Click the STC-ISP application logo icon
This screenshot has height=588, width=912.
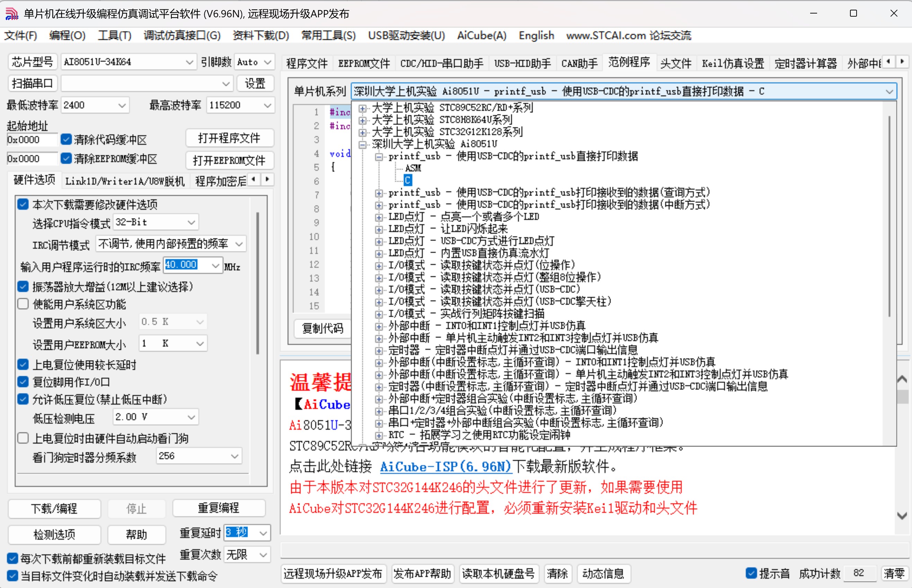tap(11, 14)
